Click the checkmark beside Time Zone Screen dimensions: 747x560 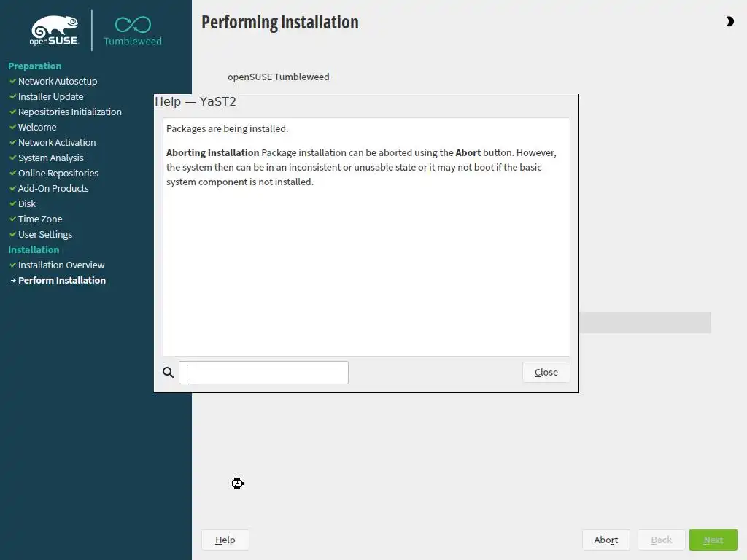tap(13, 219)
